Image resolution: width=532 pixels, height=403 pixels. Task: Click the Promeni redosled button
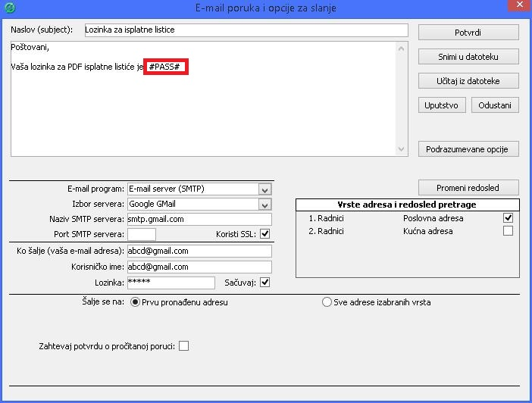point(468,187)
